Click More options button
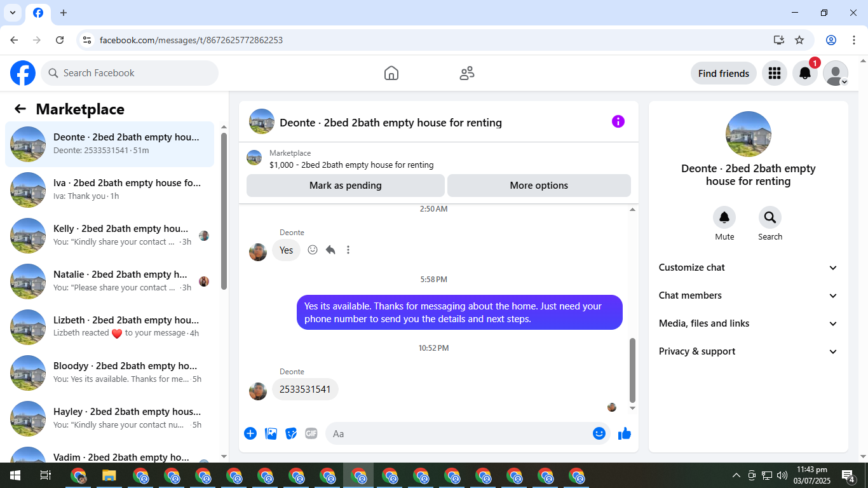Screen dimensions: 868x488 539,186
